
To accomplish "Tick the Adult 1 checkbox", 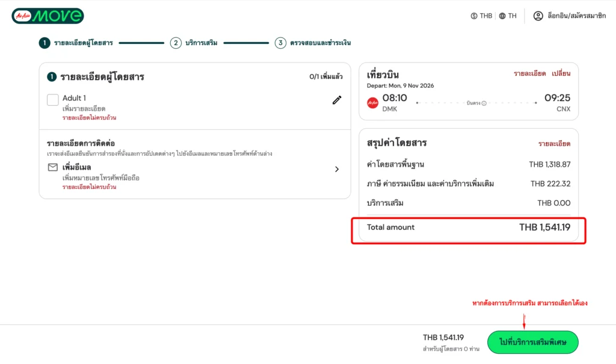I will tap(53, 100).
